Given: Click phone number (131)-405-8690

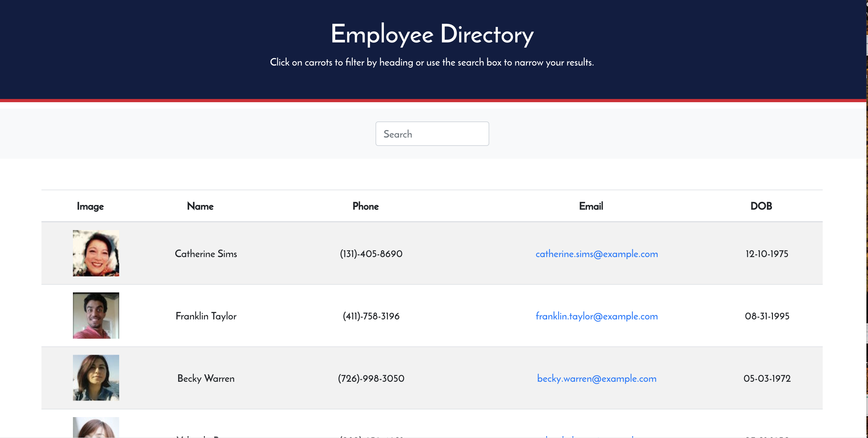Looking at the screenshot, I should point(371,254).
